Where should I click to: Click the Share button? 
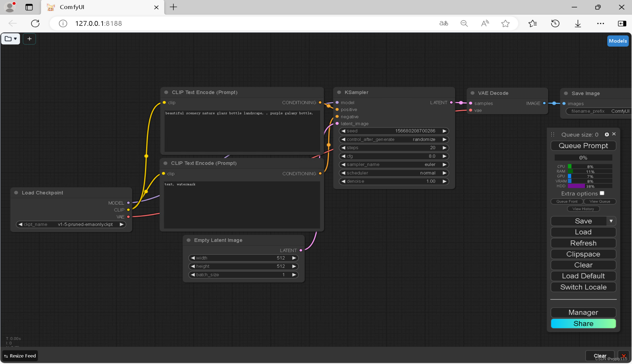coord(583,324)
